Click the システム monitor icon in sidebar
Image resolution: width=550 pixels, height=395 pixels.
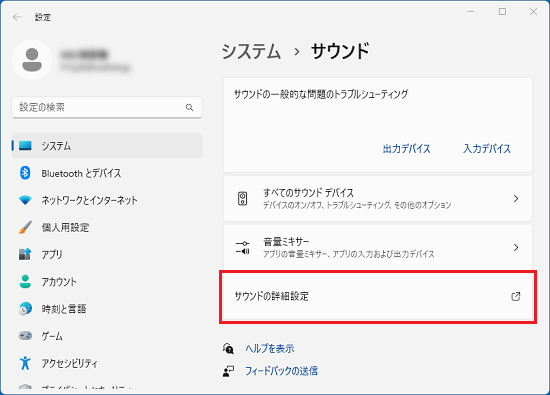(25, 146)
